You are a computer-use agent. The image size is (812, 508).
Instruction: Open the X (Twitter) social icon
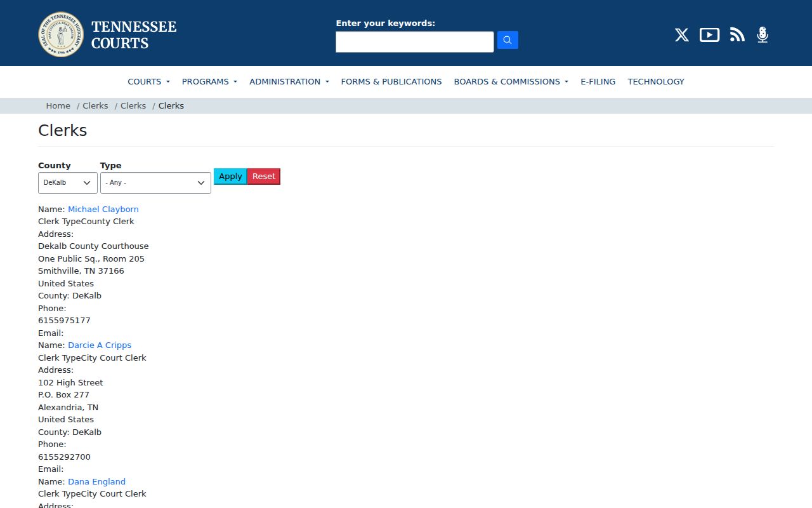tap(682, 35)
